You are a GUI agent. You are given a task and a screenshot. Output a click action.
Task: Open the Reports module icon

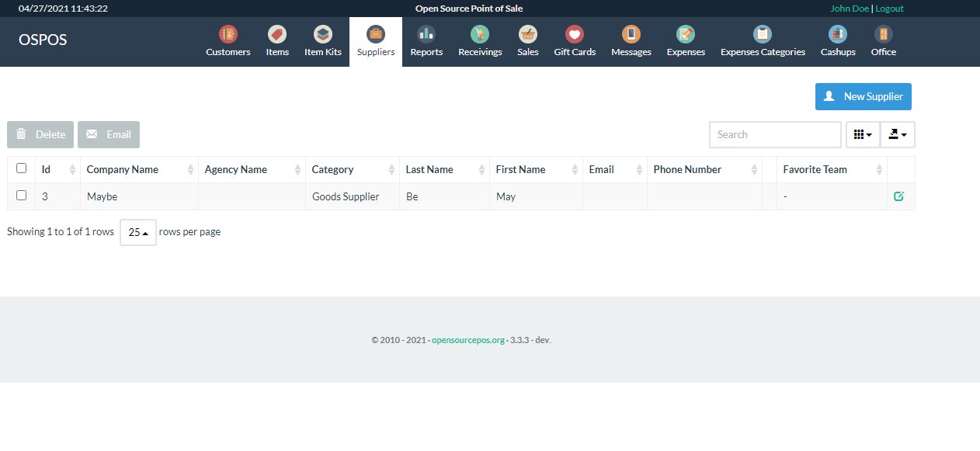426,35
